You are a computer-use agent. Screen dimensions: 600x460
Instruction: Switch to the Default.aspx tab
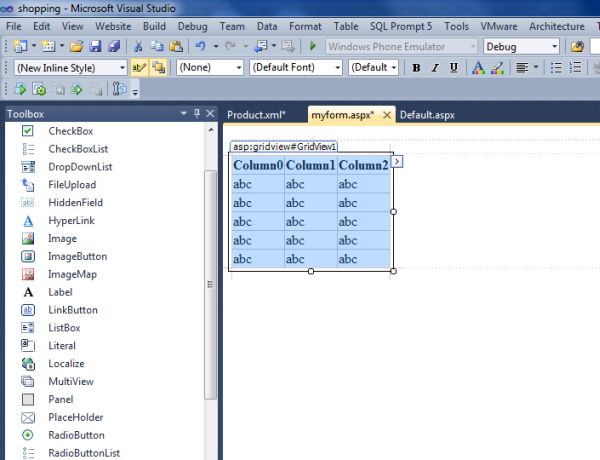427,115
